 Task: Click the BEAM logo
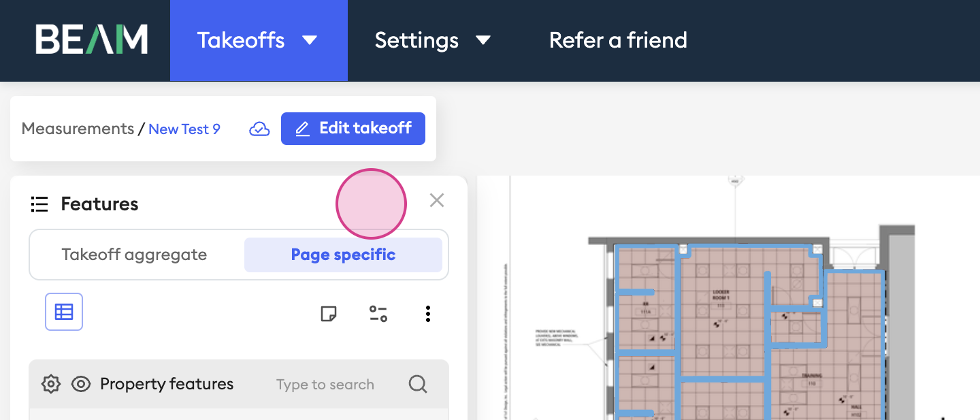(91, 39)
